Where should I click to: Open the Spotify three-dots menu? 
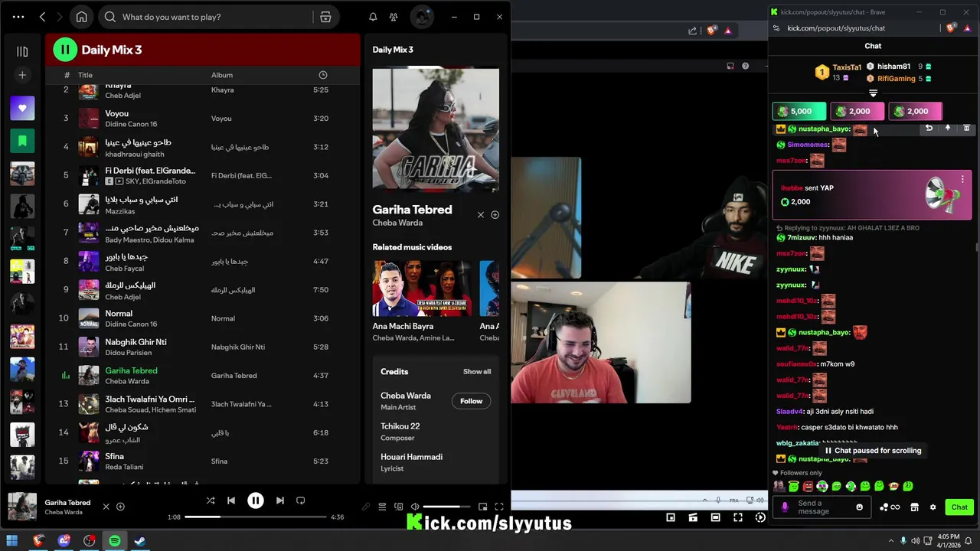pyautogui.click(x=18, y=17)
